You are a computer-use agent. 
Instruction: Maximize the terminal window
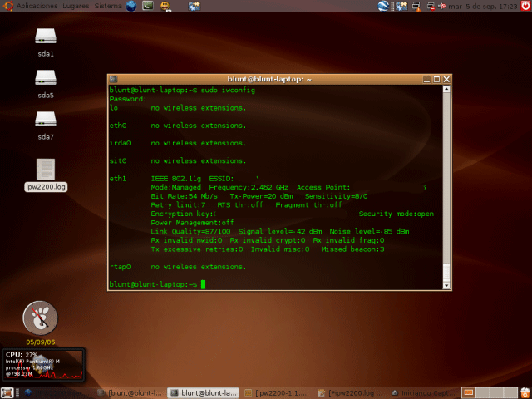(436, 79)
